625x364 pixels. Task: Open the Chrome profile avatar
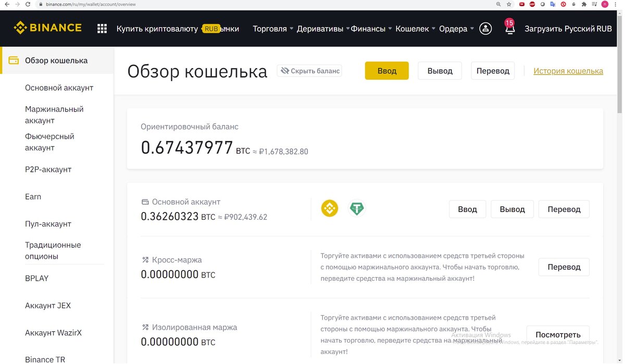tap(605, 4)
